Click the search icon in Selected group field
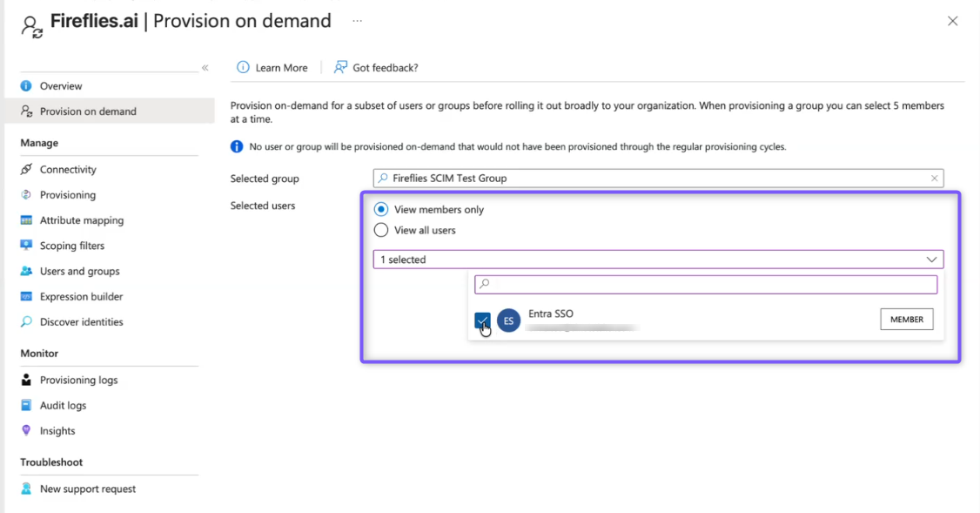Screen dimensions: 980x513 click(382, 179)
